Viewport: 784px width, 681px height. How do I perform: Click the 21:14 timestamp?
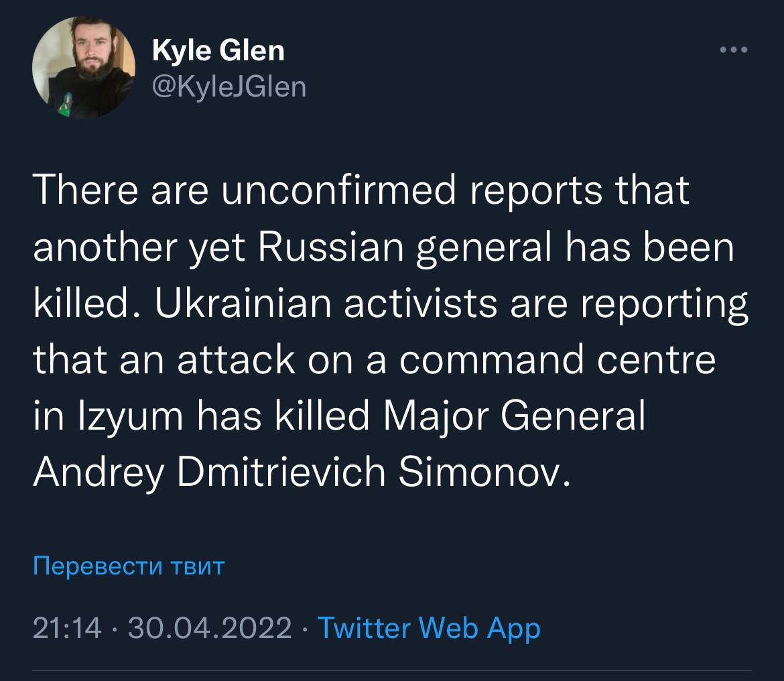[67, 628]
